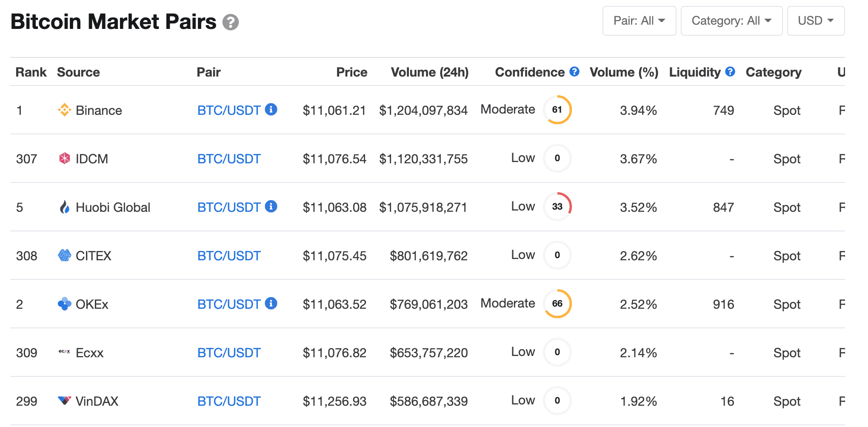Click the liquidity value 749
The height and width of the screenshot is (427, 868).
tap(724, 111)
